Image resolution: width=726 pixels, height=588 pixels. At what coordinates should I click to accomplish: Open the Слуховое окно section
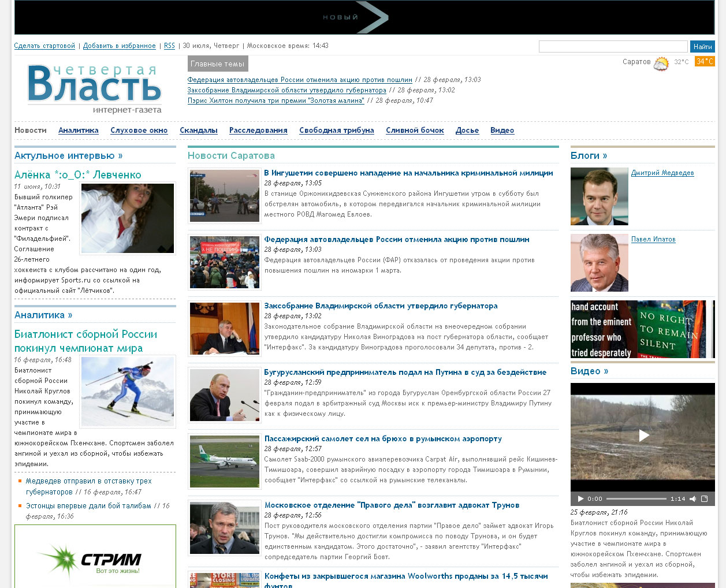click(x=139, y=131)
